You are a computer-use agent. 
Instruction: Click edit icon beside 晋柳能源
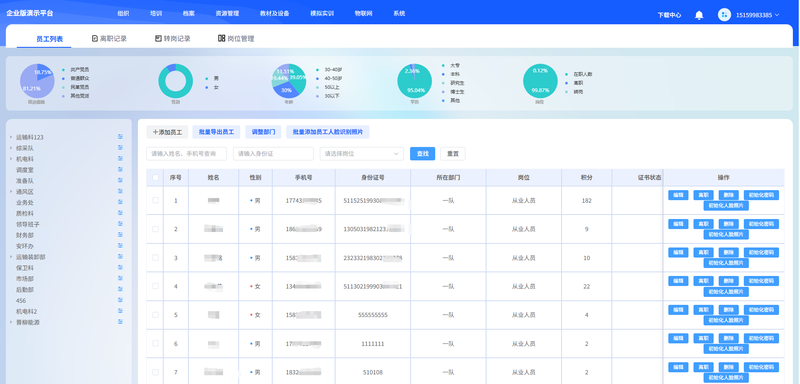pos(120,322)
